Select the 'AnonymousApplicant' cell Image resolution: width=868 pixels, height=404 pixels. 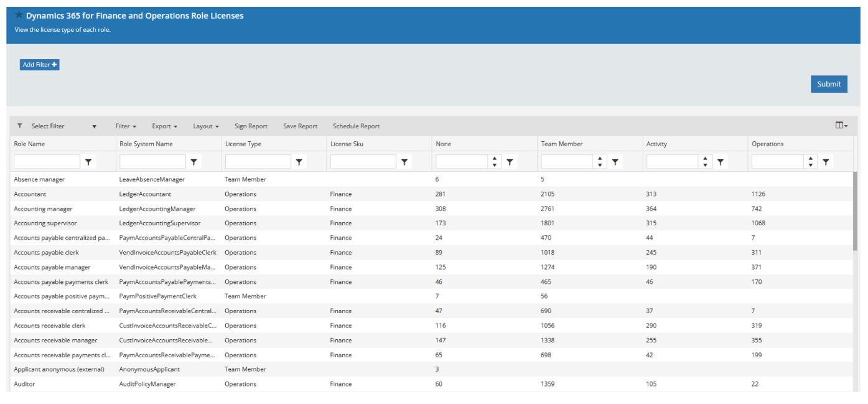click(149, 370)
